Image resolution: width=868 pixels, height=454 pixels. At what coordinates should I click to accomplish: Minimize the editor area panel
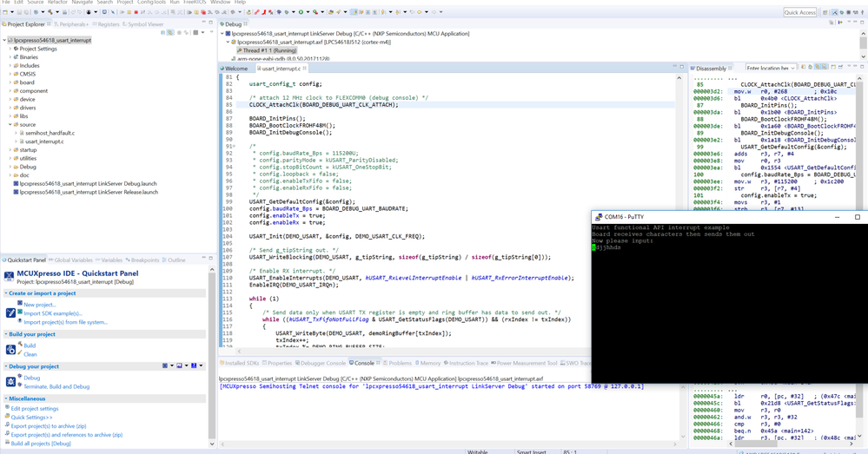[x=674, y=66]
